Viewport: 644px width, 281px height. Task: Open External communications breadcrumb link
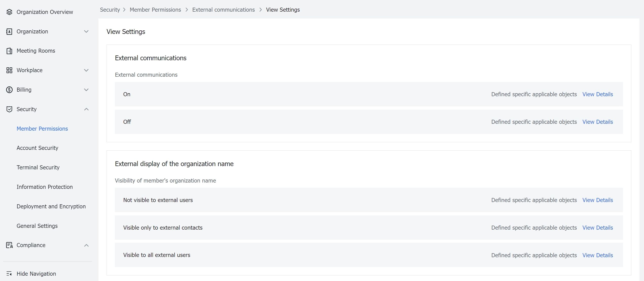pos(223,10)
